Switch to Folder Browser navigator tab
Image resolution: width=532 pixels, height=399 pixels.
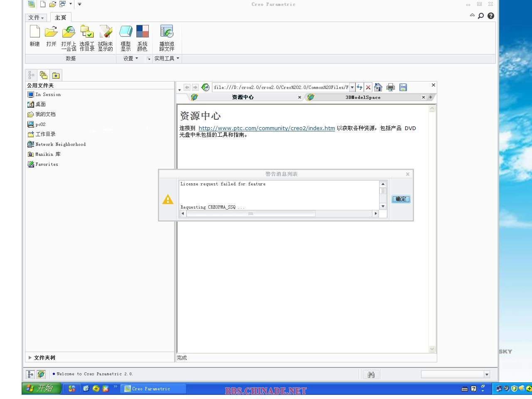point(44,75)
